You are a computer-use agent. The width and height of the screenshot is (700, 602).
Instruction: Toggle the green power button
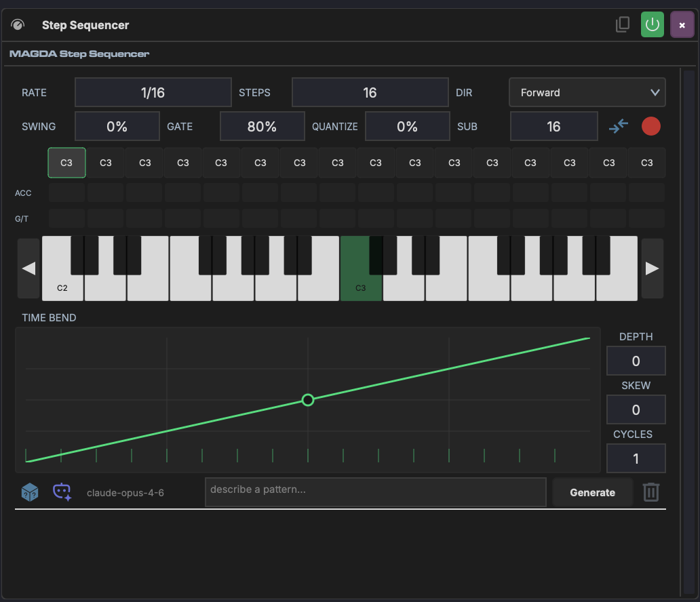(x=652, y=24)
